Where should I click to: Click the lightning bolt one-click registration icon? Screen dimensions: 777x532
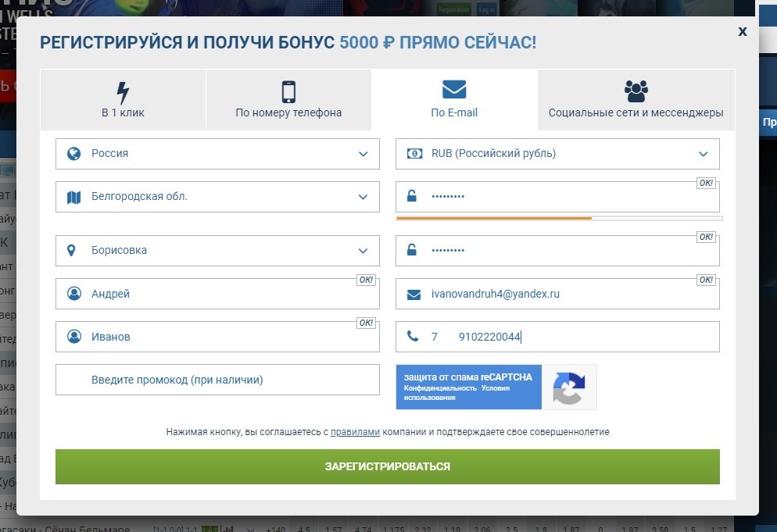click(x=123, y=92)
